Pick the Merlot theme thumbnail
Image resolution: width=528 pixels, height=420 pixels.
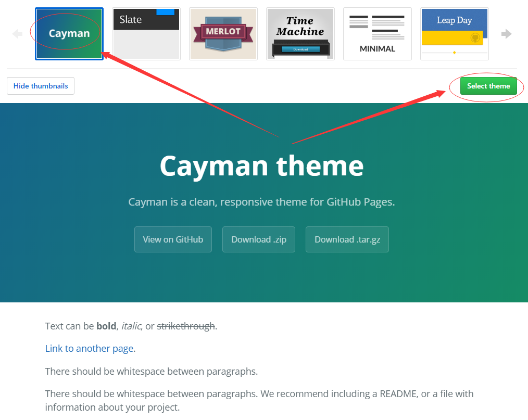(x=223, y=34)
